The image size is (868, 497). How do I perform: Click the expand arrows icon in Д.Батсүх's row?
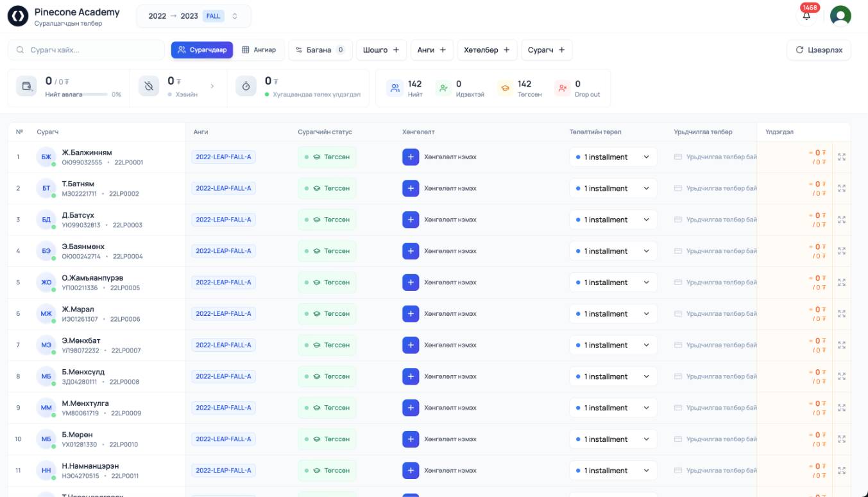point(842,220)
